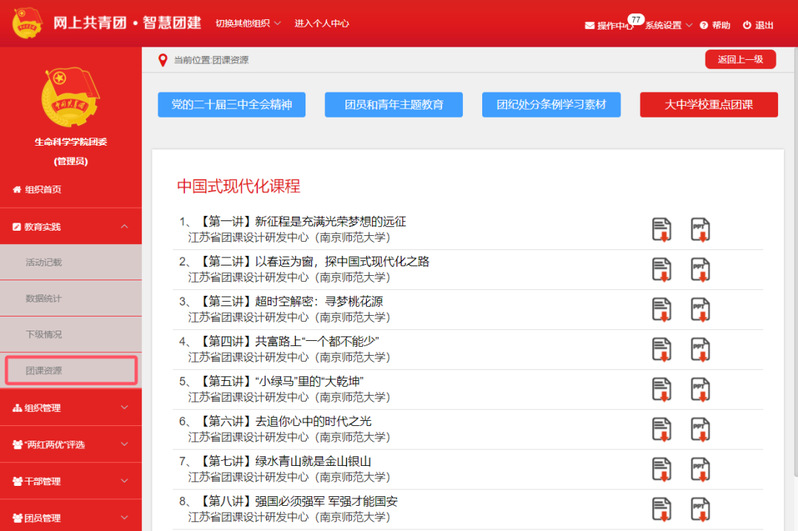Download the document for 第二讲 以春运为窗

click(661, 269)
